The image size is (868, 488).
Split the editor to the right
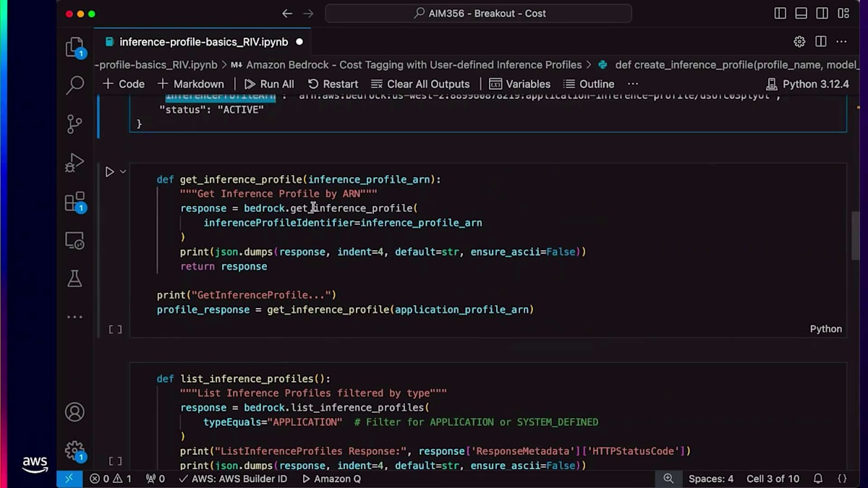click(820, 42)
